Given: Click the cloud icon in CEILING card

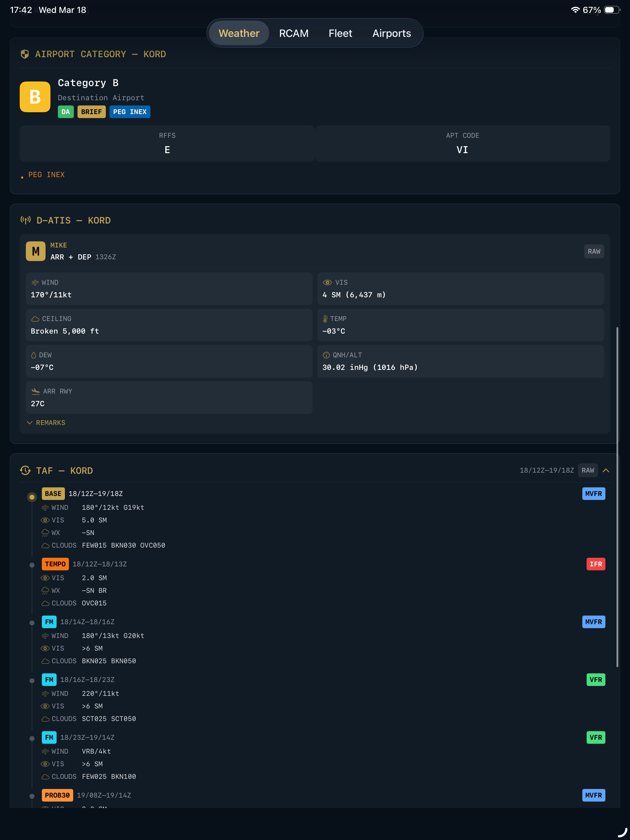Looking at the screenshot, I should coord(35,319).
